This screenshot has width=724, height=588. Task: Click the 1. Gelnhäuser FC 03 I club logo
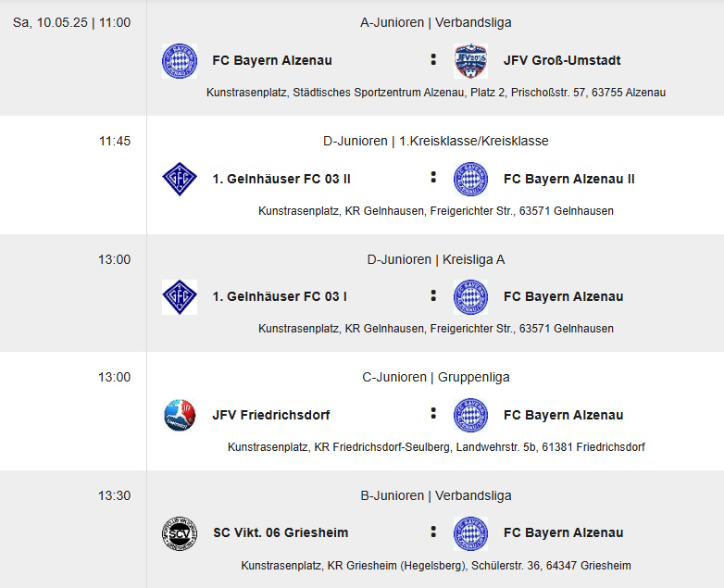click(x=180, y=297)
